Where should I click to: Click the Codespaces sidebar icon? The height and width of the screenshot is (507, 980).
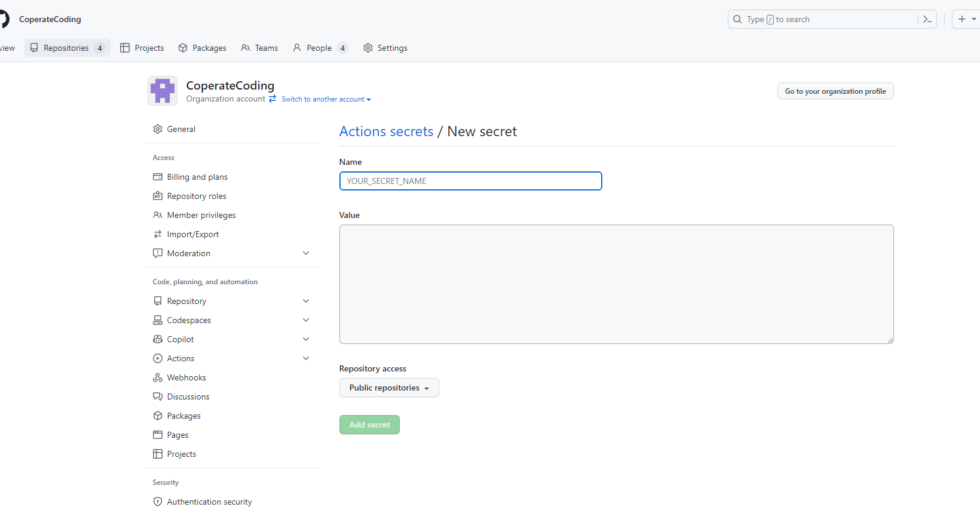click(158, 320)
